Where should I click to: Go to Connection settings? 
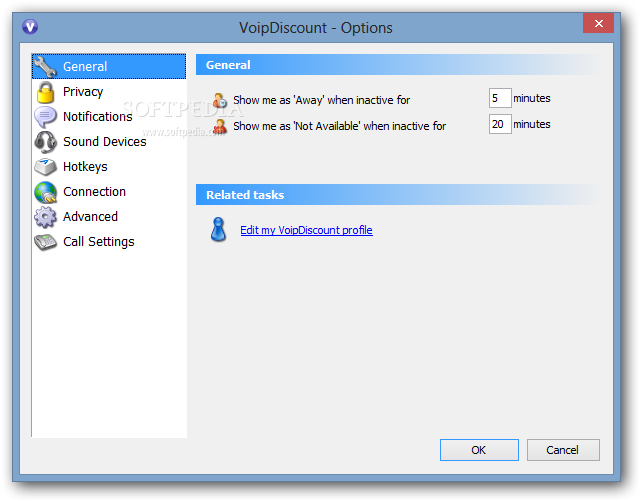pyautogui.click(x=94, y=192)
